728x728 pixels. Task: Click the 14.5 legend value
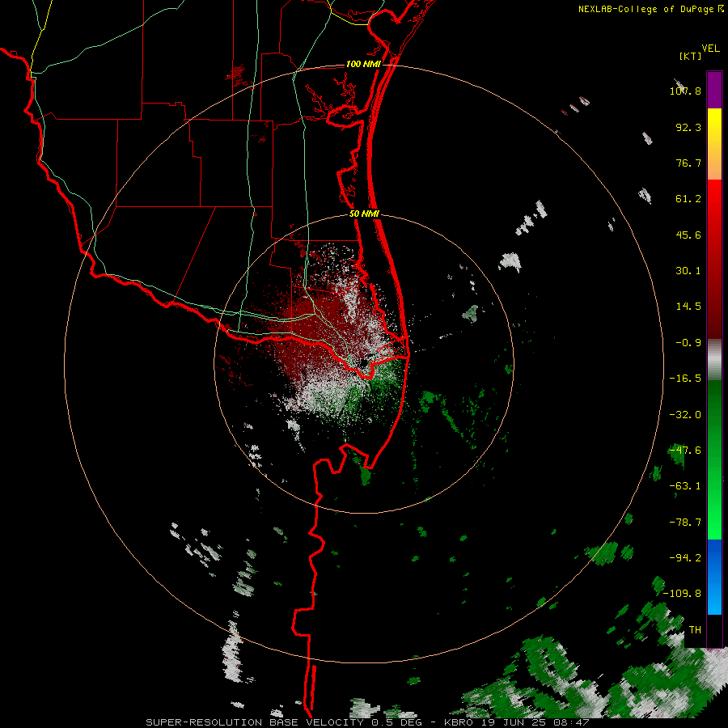pyautogui.click(x=688, y=307)
